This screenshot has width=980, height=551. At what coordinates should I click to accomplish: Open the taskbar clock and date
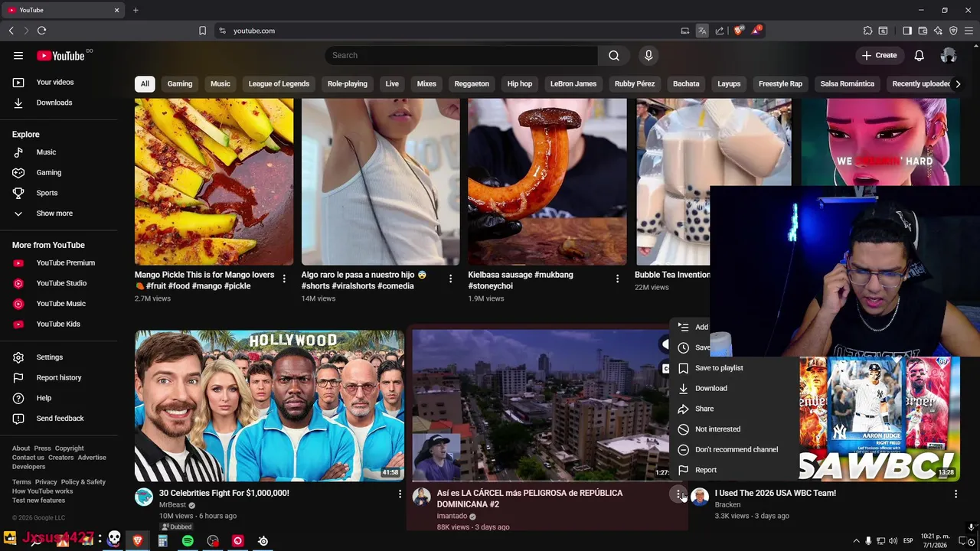click(x=935, y=541)
